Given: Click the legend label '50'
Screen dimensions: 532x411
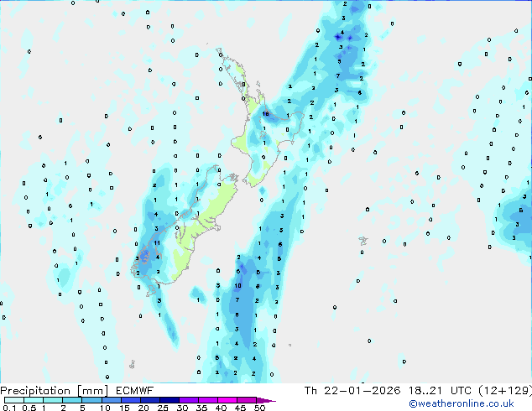Looking at the screenshot, I should [x=260, y=408].
